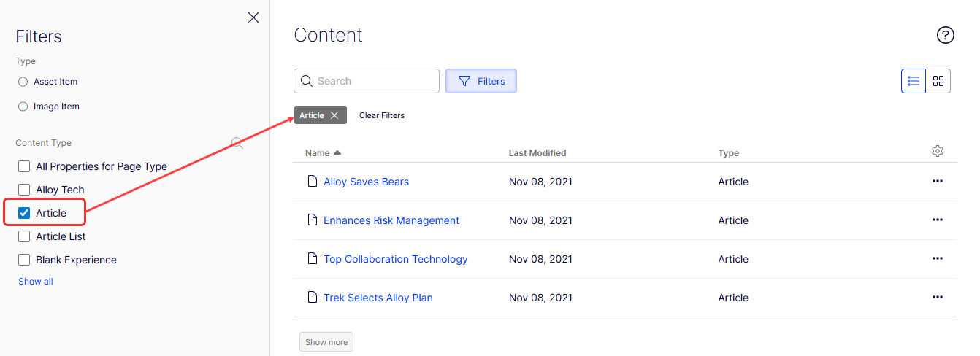
Task: Open more options for Alloy Saves Bears
Action: pyautogui.click(x=938, y=182)
